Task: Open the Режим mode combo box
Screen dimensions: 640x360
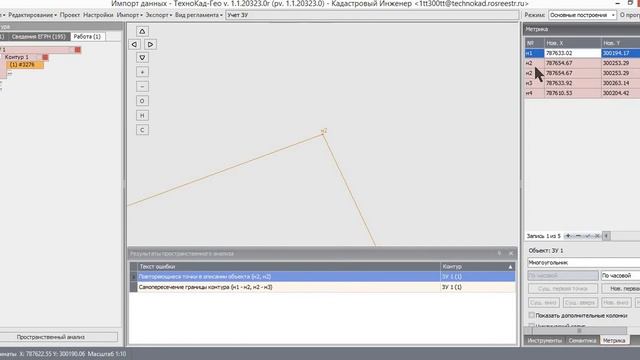Action: click(x=582, y=15)
